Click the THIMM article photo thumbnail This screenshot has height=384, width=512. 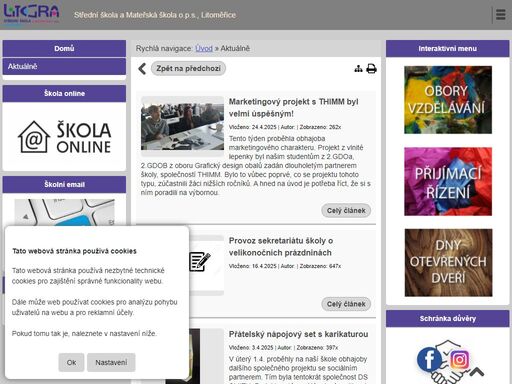click(182, 126)
